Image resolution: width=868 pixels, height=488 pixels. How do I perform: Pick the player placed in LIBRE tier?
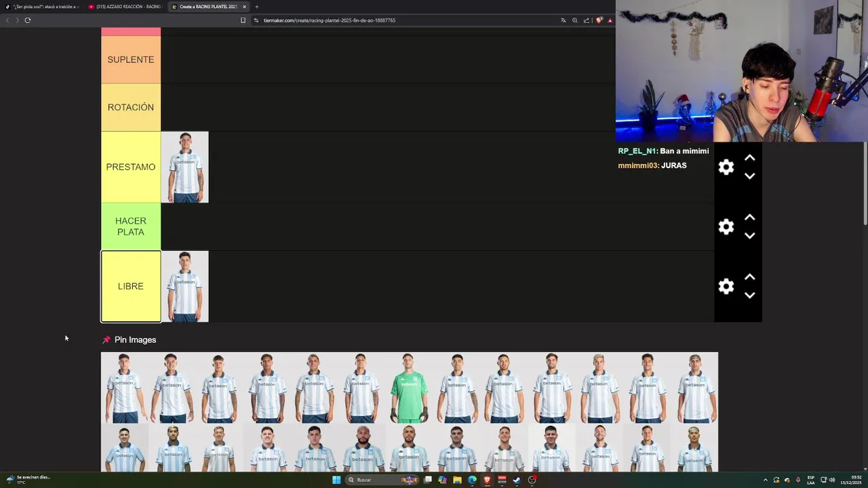coord(184,286)
